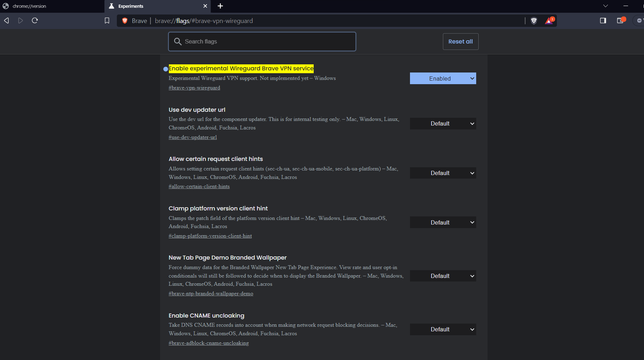Change Clamp platform version client hint setting
This screenshot has height=360, width=644.
[443, 222]
